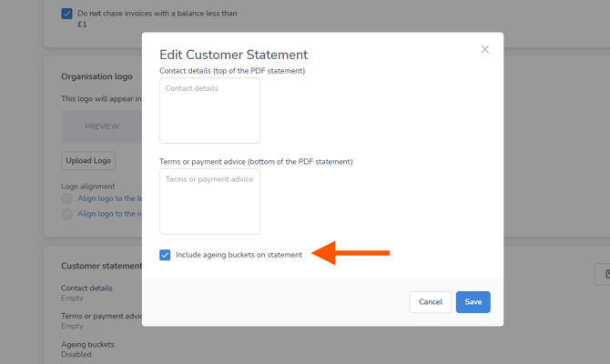The width and height of the screenshot is (610, 364).
Task: Cancel editing the customer statement
Action: pos(430,302)
